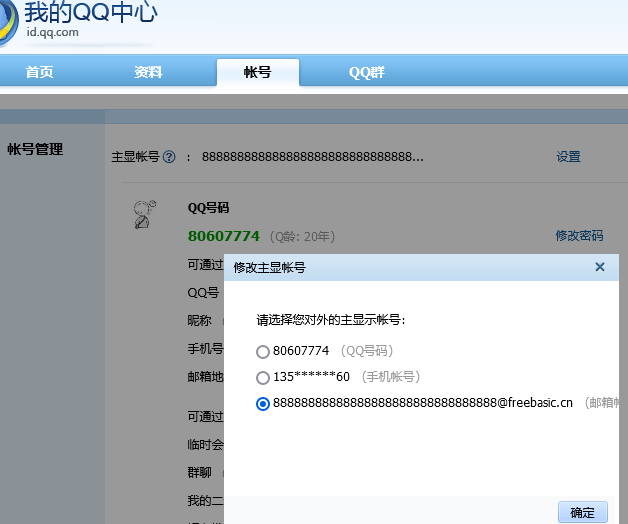
Task: Select the 80607774 QQ号码 radio option
Action: pyautogui.click(x=263, y=352)
